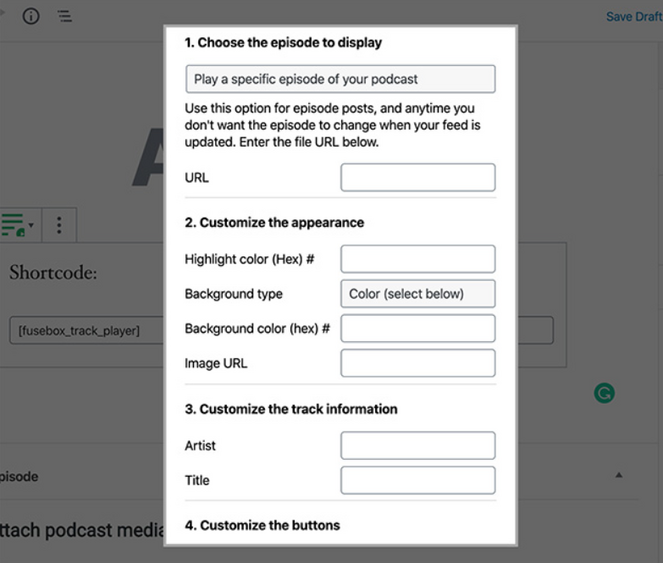Click the Title input field

pos(417,480)
